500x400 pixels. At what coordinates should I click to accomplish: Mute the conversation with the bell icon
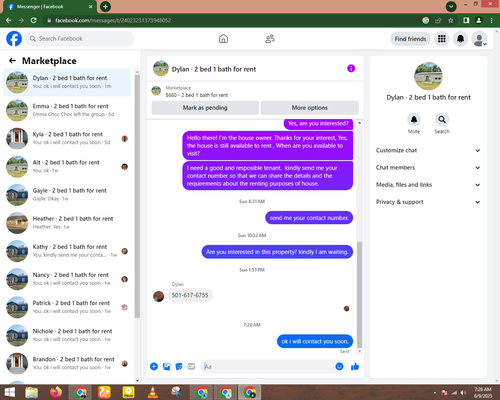point(414,120)
